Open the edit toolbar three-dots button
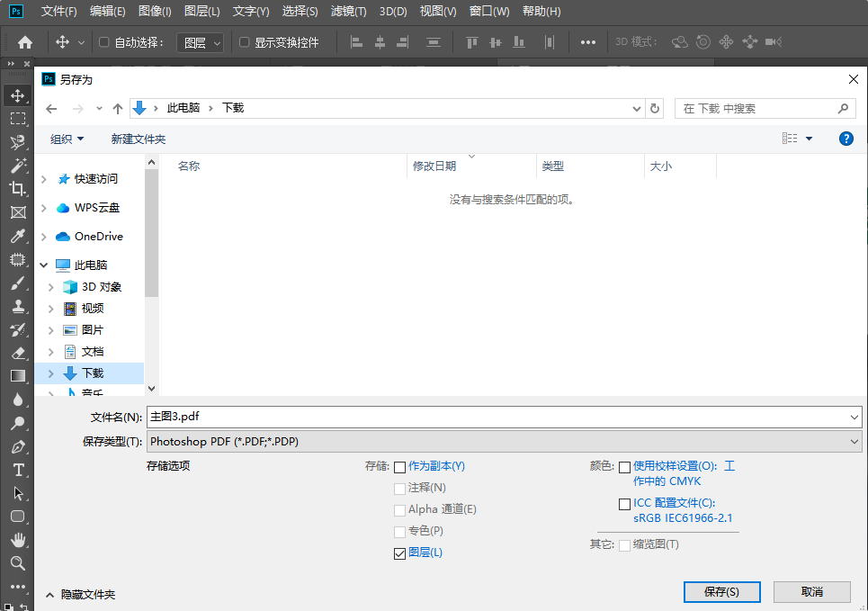This screenshot has height=611, width=868. point(17,586)
